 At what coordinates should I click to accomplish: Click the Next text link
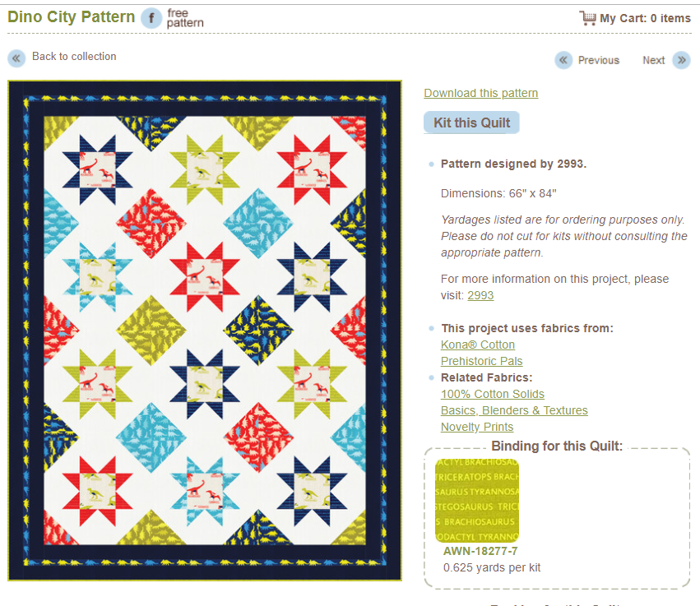click(x=653, y=60)
